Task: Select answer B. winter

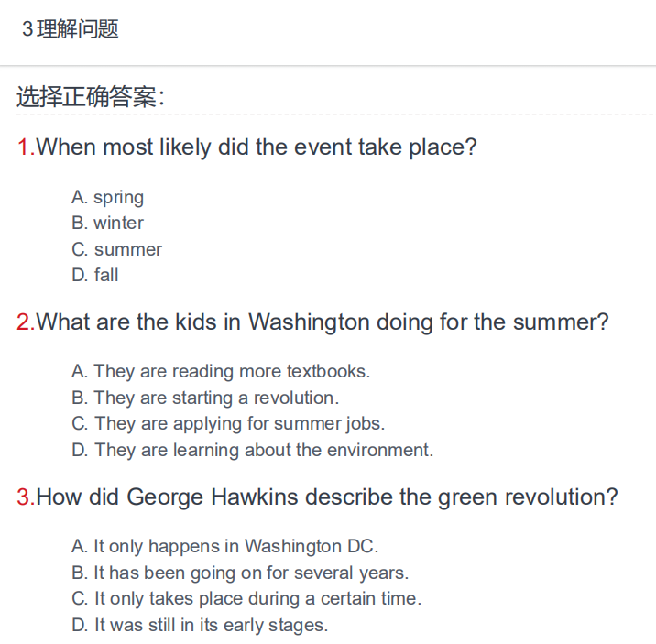Action: point(107,223)
